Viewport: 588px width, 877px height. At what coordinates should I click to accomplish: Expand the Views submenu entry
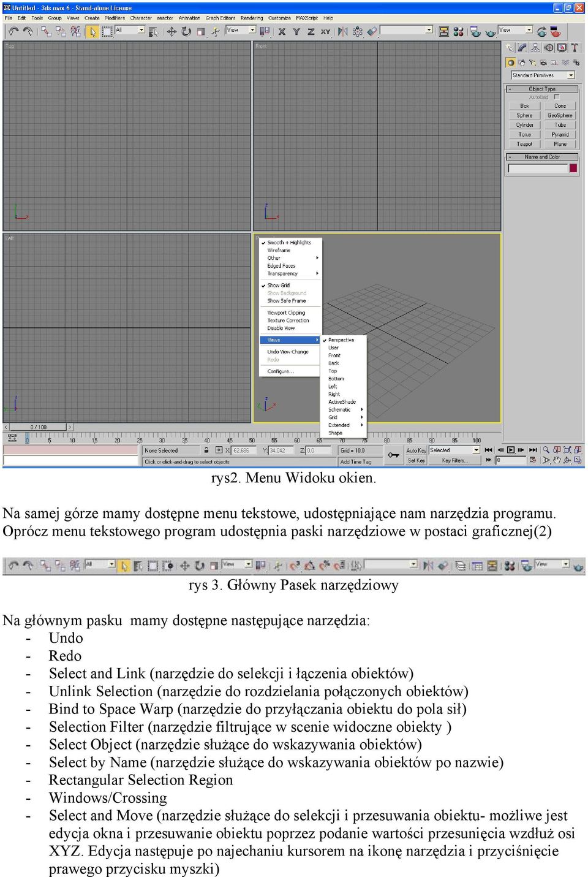(x=290, y=340)
